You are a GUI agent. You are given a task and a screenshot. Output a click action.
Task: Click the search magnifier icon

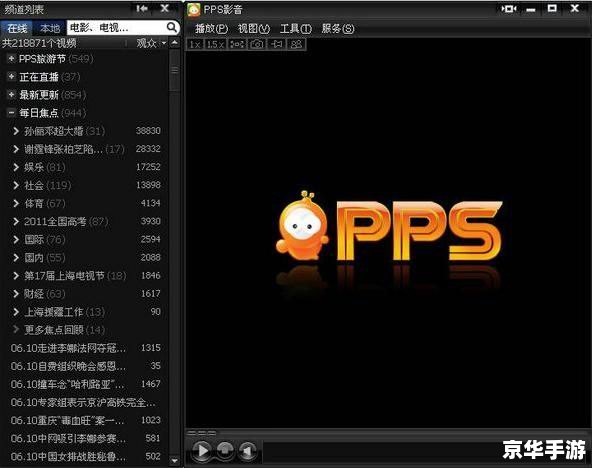[171, 27]
